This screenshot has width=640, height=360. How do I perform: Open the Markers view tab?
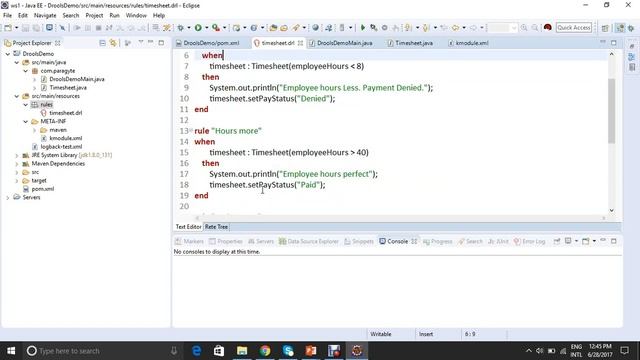tap(189, 241)
